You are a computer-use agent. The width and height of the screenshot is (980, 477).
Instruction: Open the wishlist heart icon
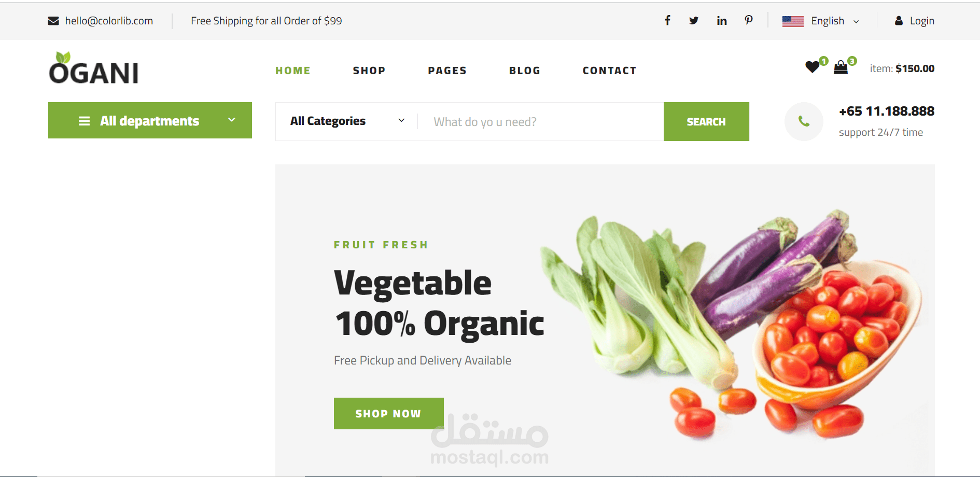point(813,67)
